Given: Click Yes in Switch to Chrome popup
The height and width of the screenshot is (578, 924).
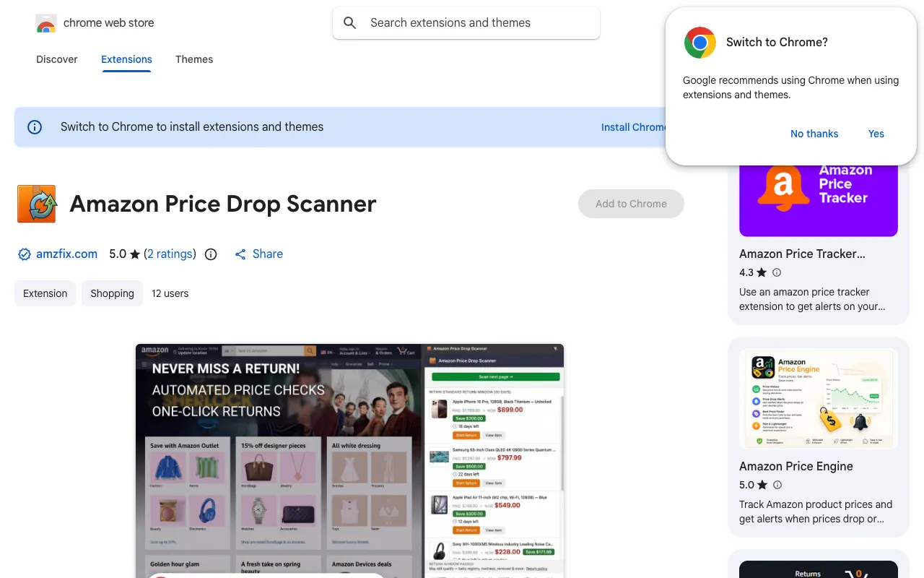Looking at the screenshot, I should click(876, 134).
